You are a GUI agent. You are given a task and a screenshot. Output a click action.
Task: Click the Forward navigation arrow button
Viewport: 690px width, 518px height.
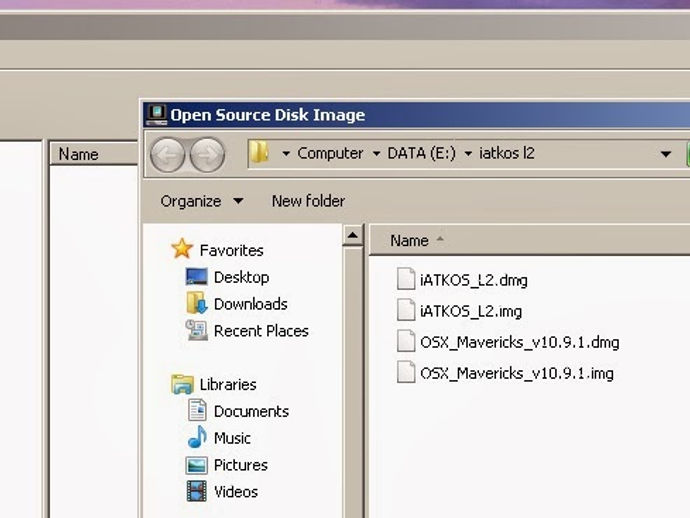(x=207, y=154)
